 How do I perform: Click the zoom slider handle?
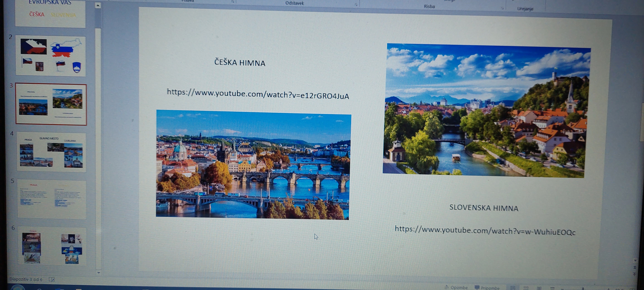click(583, 289)
